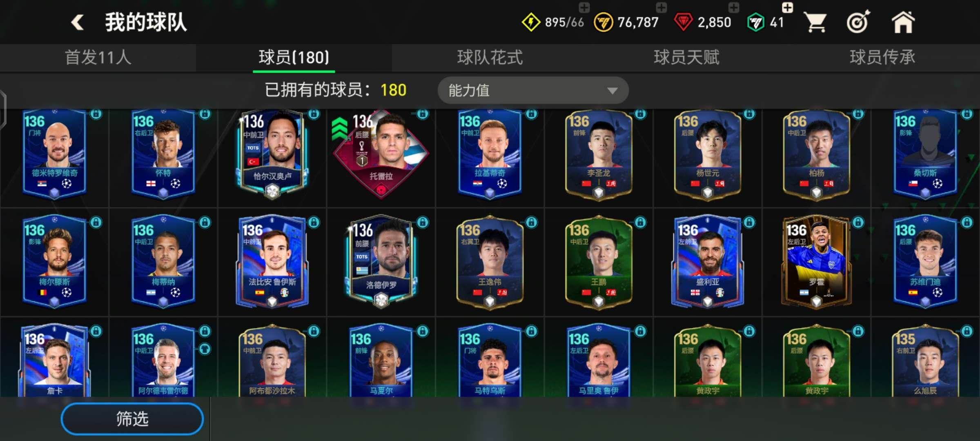Screen dimensions: 980x441
Task: Add more red gems with plus icon
Action: click(x=734, y=7)
